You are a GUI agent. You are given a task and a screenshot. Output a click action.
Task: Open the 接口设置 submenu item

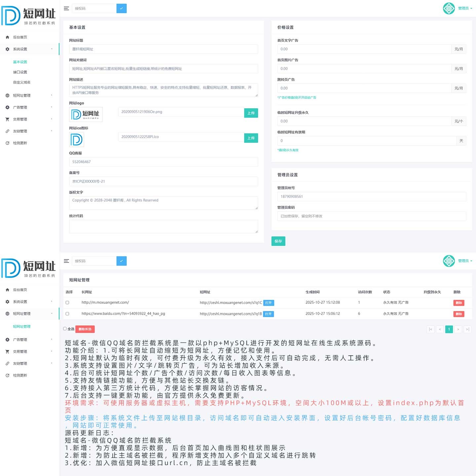click(20, 72)
